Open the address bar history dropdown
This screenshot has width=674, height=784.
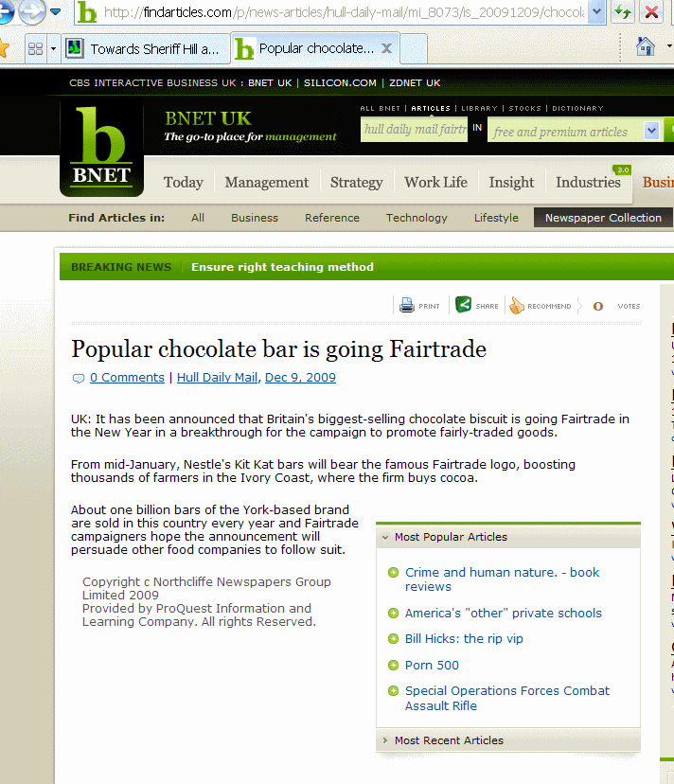[596, 12]
